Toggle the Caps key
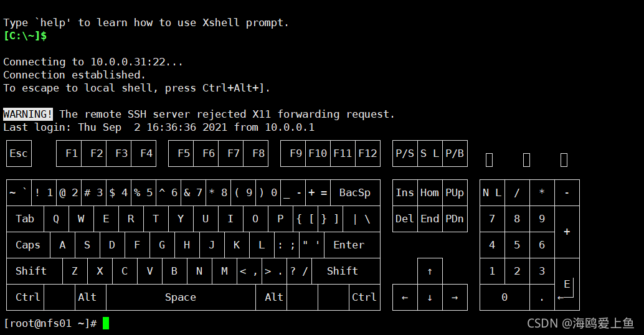The image size is (644, 335). [28, 245]
